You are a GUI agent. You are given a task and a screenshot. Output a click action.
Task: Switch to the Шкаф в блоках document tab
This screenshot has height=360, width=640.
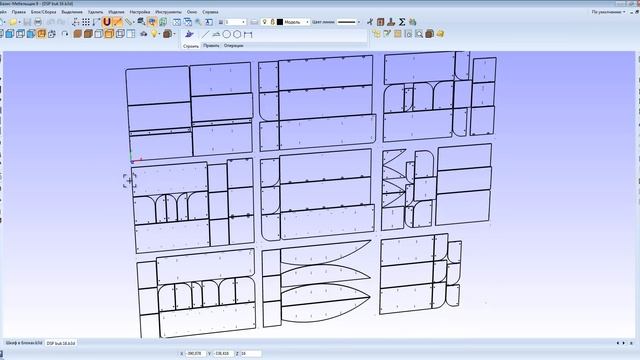[x=23, y=343]
